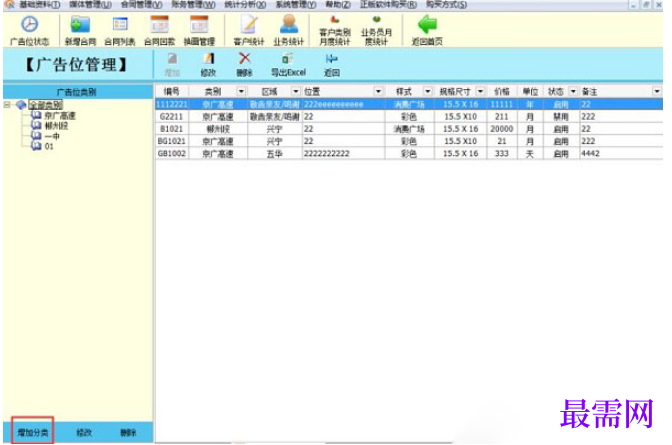Open the 统计分析(X) menu
Viewport: 672px width, 445px height.
tap(245, 5)
